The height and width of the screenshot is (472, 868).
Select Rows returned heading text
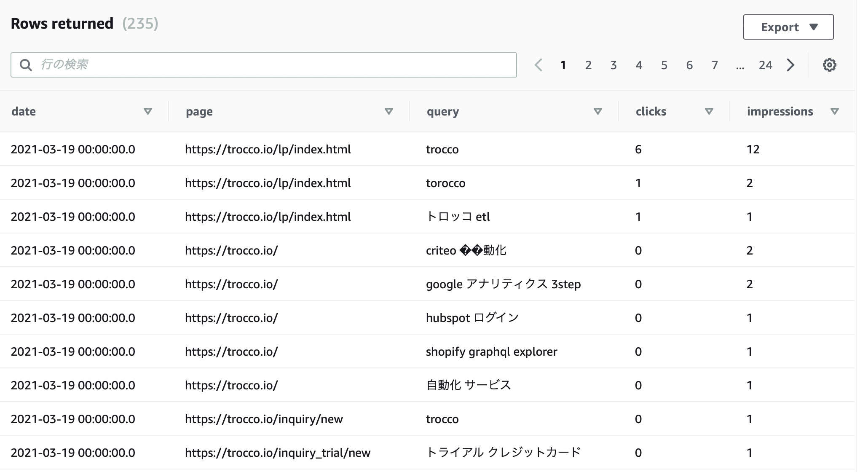click(62, 24)
